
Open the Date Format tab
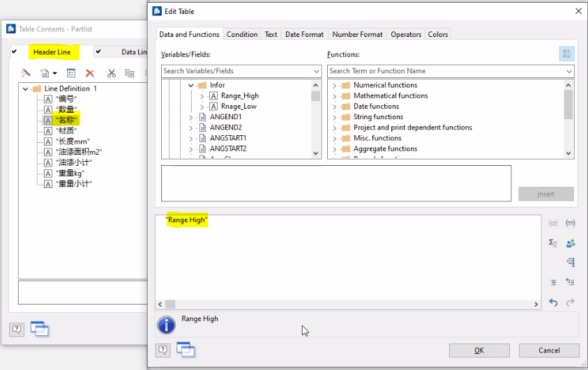point(304,34)
